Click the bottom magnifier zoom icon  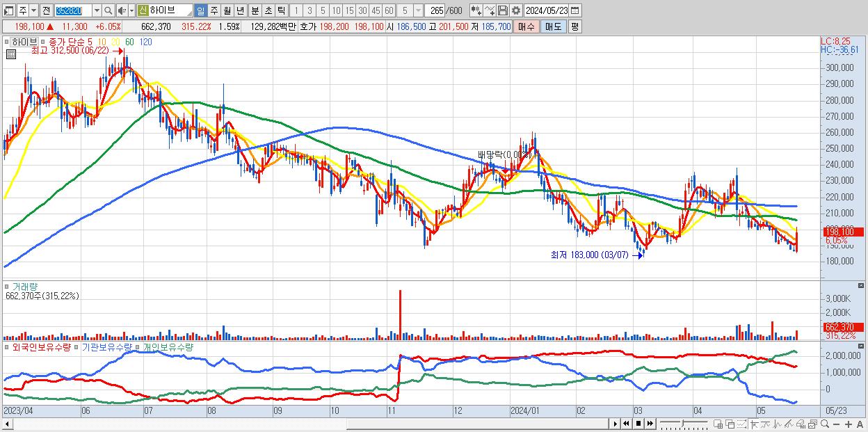tap(824, 424)
